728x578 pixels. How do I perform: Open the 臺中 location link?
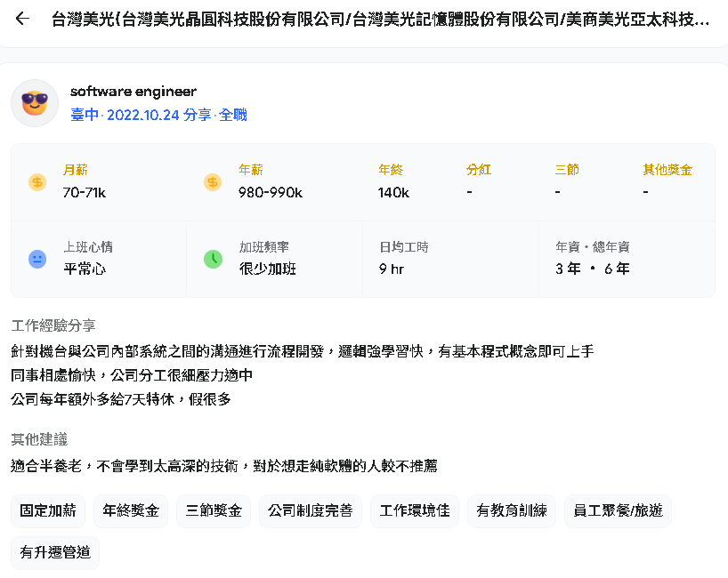85,115
